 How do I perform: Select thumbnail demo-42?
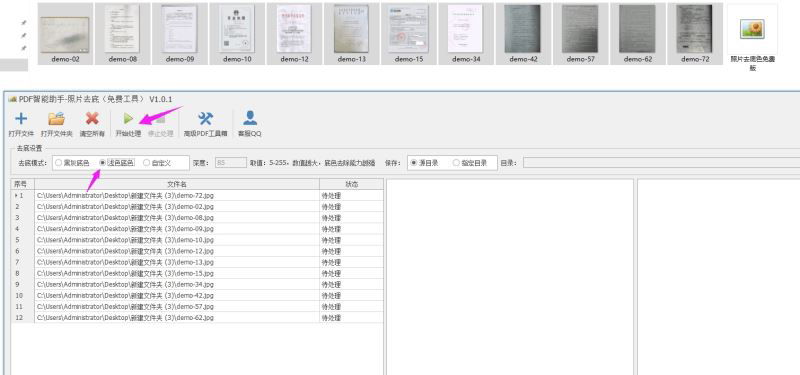pyautogui.click(x=523, y=34)
